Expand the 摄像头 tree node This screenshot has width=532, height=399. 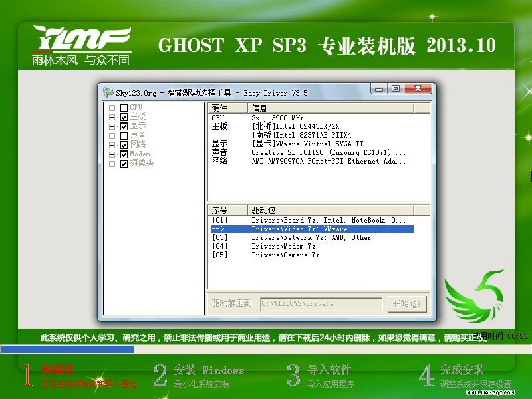112,164
